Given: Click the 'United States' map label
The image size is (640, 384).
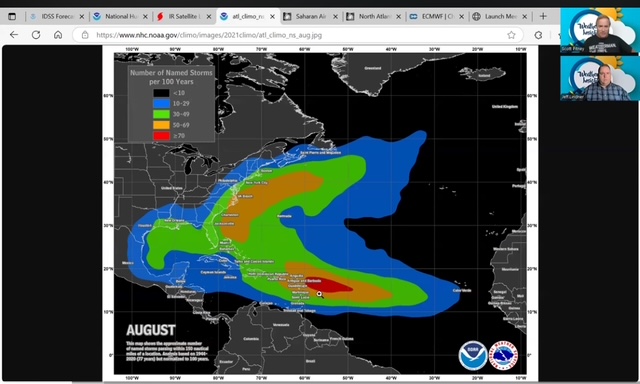Looking at the screenshot, I should (x=172, y=188).
